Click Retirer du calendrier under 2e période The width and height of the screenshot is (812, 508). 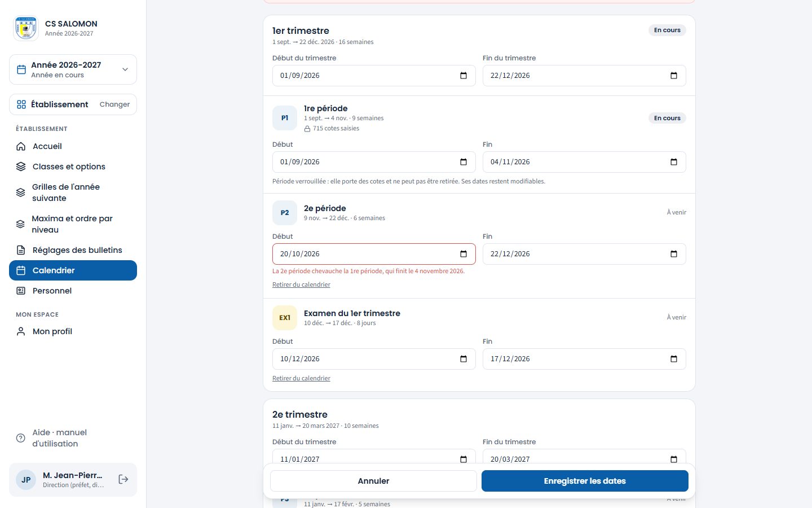301,284
